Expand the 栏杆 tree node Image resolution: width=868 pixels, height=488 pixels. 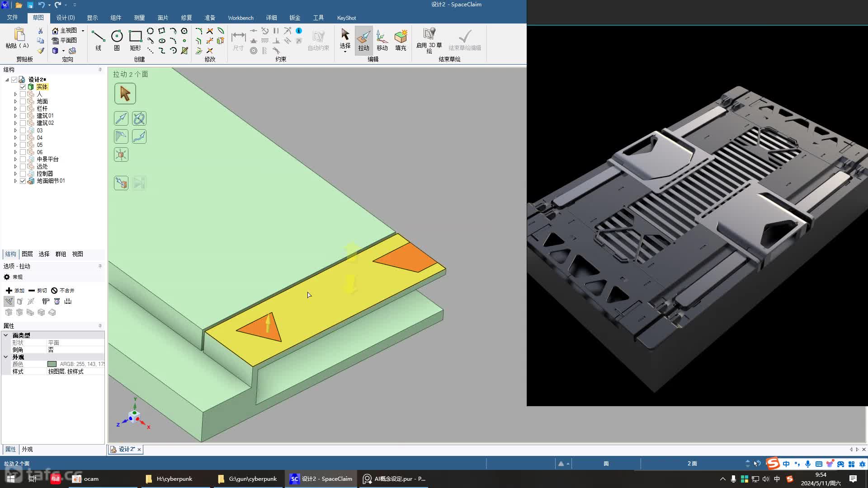[x=15, y=108]
